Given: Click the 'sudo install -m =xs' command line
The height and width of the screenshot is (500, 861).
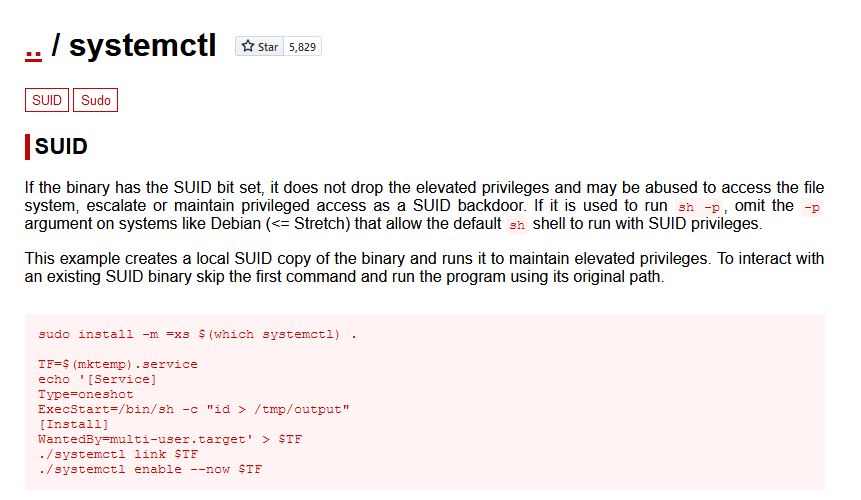Looking at the screenshot, I should pos(198,334).
